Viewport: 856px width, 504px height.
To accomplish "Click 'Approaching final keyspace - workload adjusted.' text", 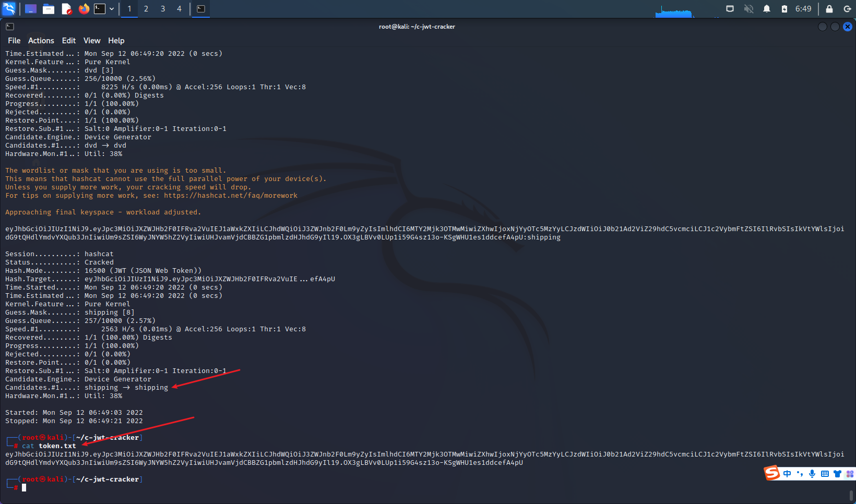I will (103, 212).
